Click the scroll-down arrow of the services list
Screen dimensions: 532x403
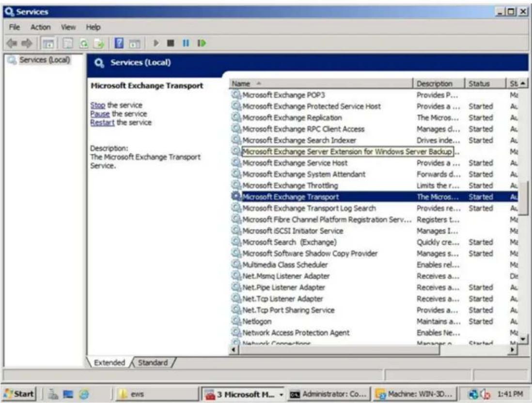point(523,338)
